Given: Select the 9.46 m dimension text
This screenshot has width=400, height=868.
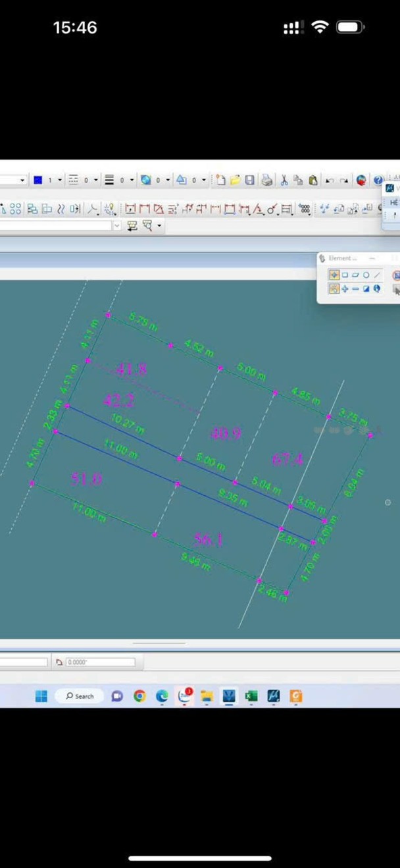Looking at the screenshot, I should 196,562.
